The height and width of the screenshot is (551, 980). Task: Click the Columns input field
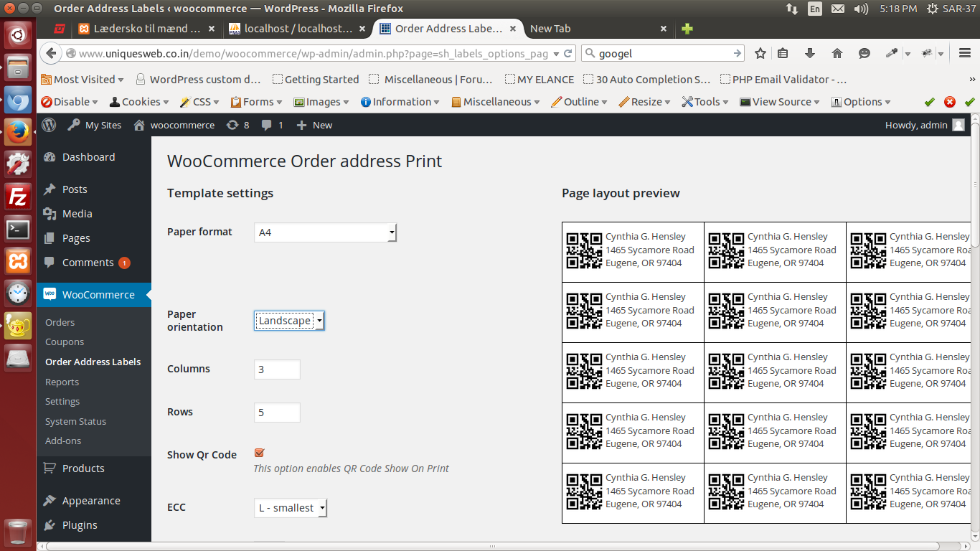click(277, 369)
